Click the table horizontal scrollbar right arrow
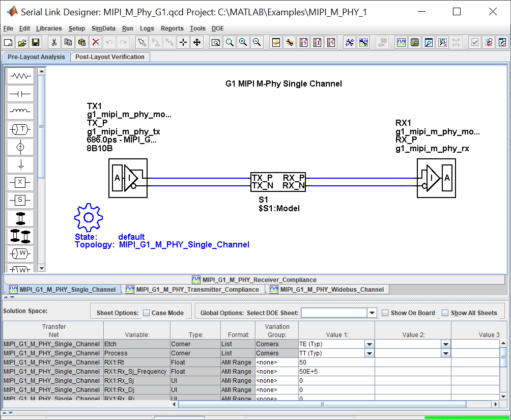This screenshot has height=420, width=511. (x=496, y=404)
